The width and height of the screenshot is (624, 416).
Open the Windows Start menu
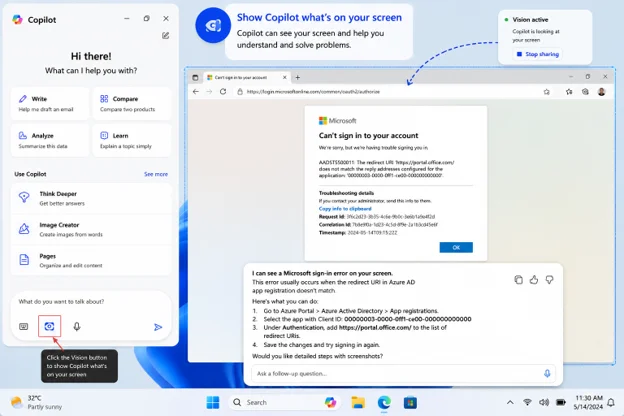pyautogui.click(x=213, y=402)
